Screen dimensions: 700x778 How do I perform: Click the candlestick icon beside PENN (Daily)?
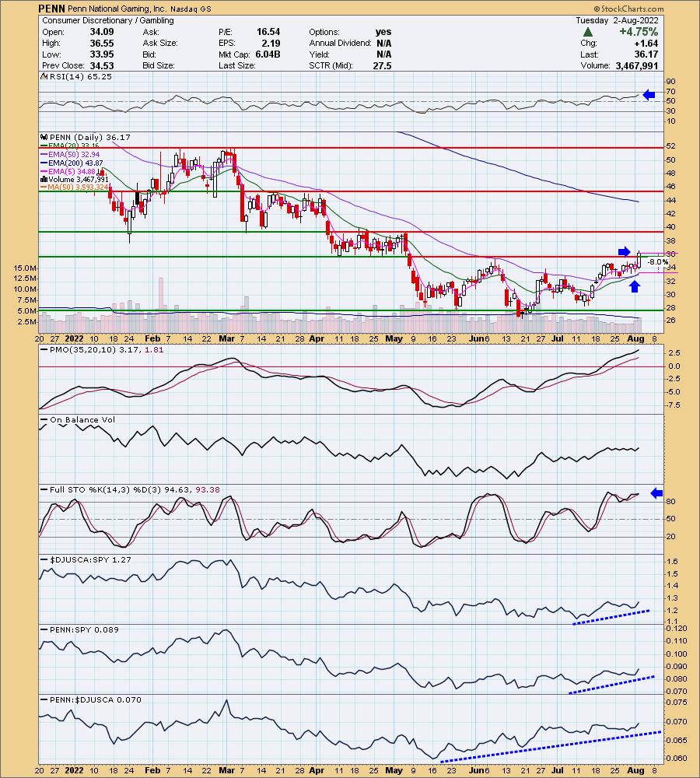tap(44, 137)
